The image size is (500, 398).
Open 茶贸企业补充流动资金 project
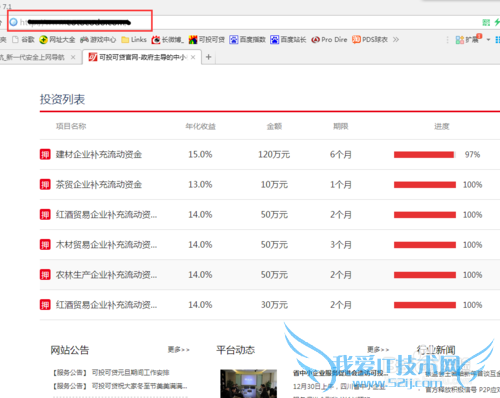point(99,184)
